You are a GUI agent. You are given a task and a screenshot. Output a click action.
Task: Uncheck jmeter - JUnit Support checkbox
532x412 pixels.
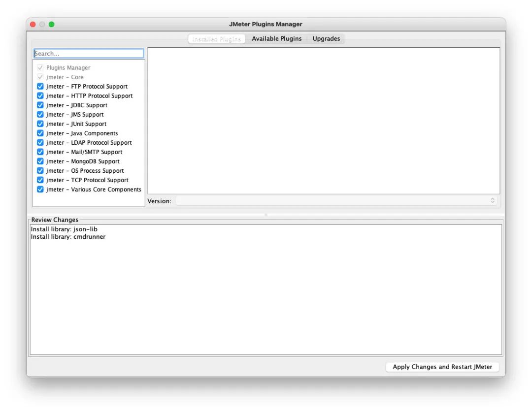point(40,124)
